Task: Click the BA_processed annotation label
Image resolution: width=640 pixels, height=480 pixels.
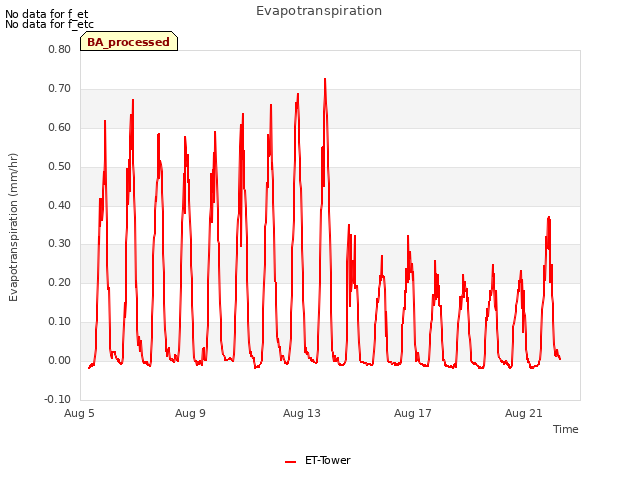Action: point(129,41)
